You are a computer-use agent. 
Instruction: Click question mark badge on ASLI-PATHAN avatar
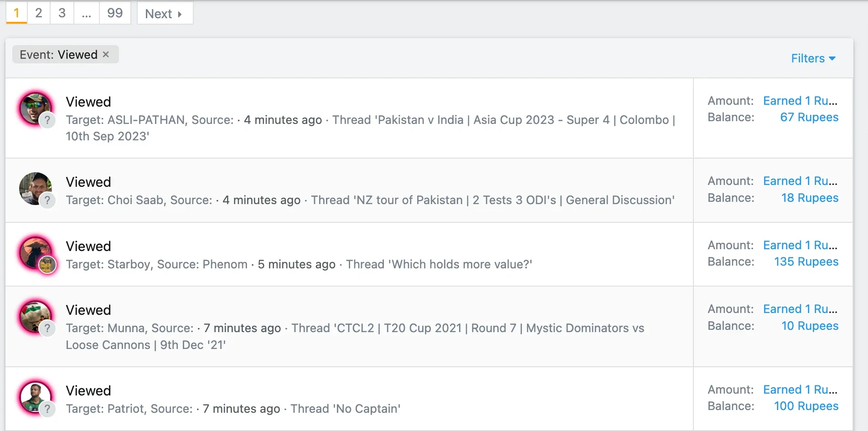pos(47,120)
